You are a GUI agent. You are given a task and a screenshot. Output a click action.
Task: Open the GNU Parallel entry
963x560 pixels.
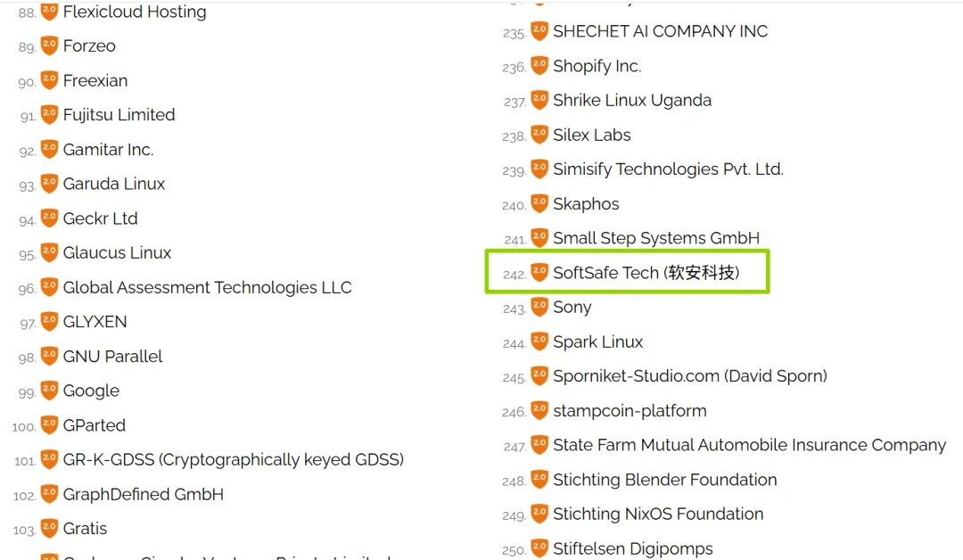pyautogui.click(x=112, y=356)
